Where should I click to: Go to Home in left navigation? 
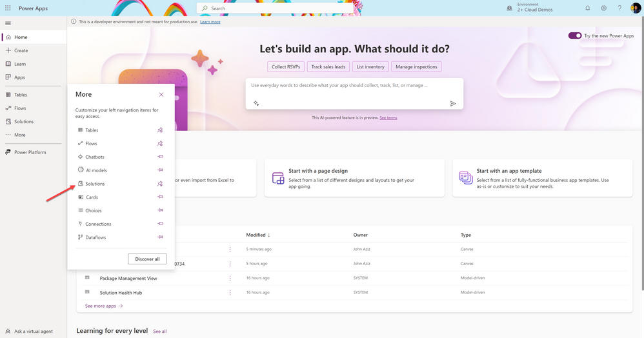(x=34, y=37)
